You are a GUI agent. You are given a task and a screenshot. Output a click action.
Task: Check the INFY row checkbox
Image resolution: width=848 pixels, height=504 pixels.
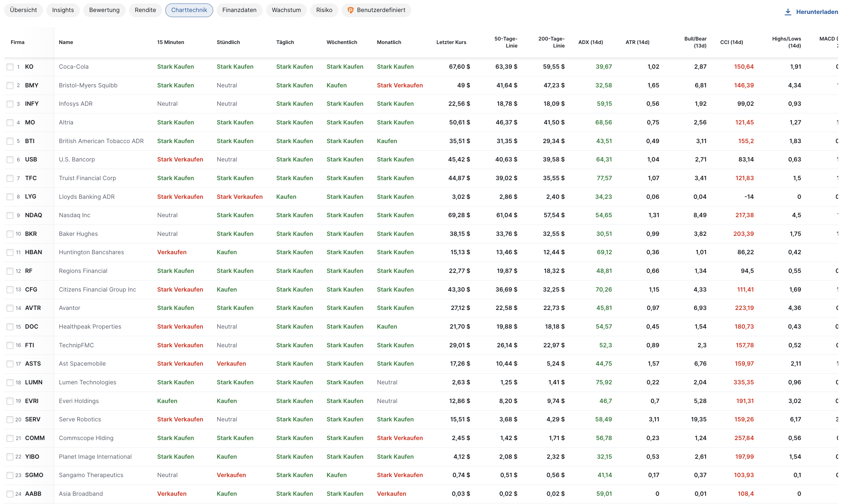[x=10, y=104]
